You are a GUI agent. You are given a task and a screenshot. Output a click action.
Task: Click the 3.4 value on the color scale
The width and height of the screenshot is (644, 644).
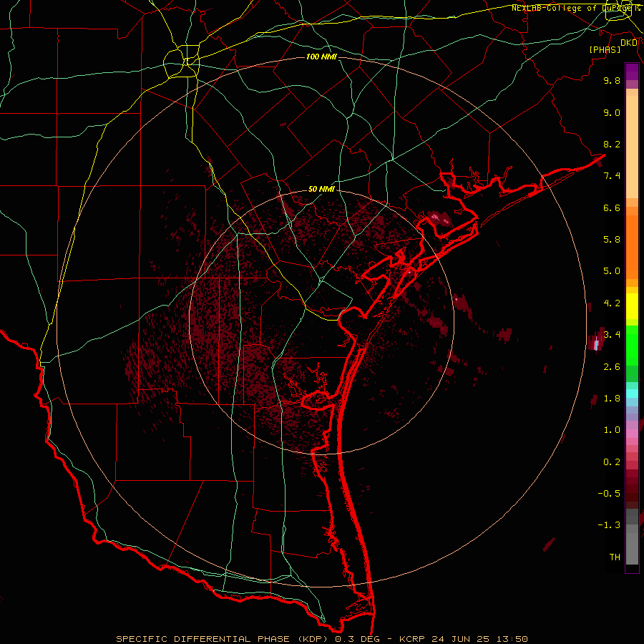(612, 334)
